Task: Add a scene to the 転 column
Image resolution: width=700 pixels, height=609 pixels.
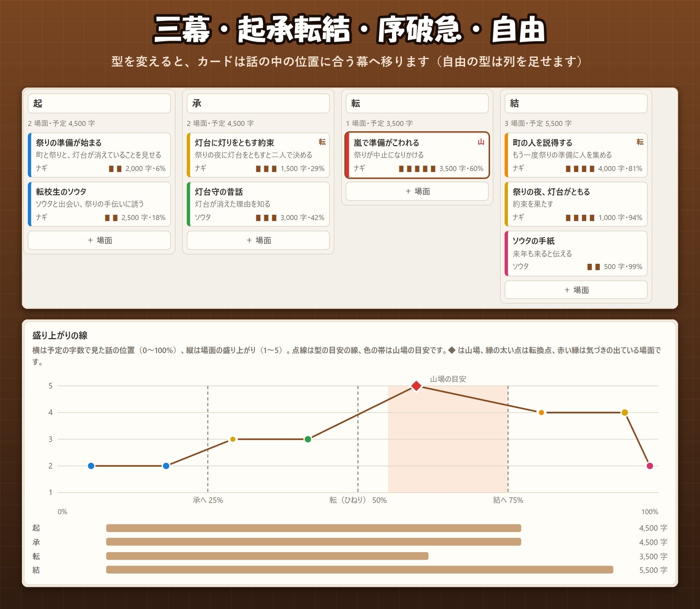Action: pos(417,191)
